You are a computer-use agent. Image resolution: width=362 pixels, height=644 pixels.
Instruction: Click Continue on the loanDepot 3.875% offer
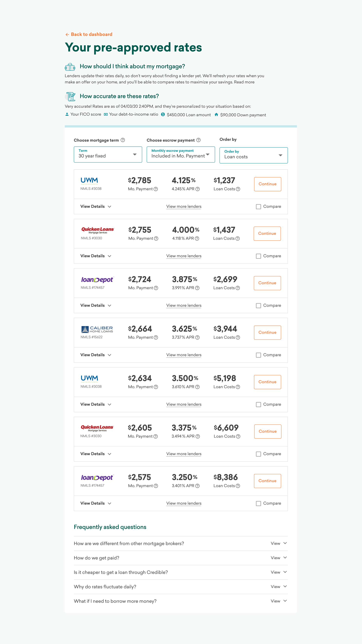click(x=267, y=283)
